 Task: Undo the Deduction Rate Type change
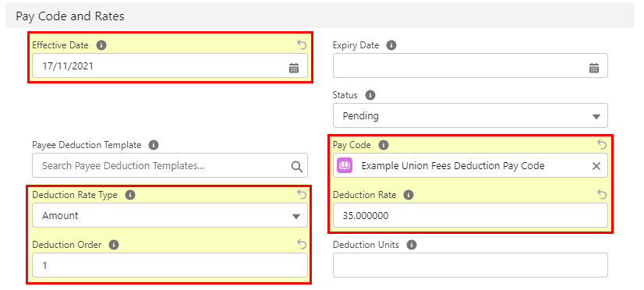302,194
